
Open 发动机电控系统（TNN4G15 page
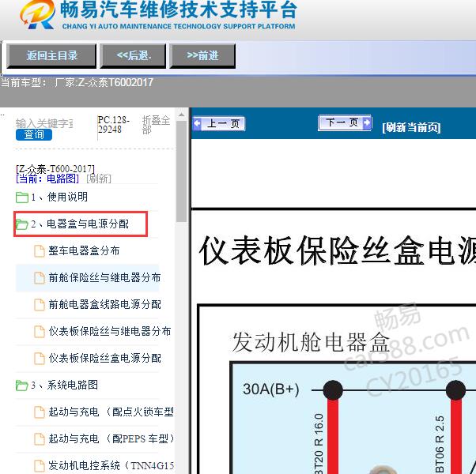pyautogui.click(x=111, y=465)
